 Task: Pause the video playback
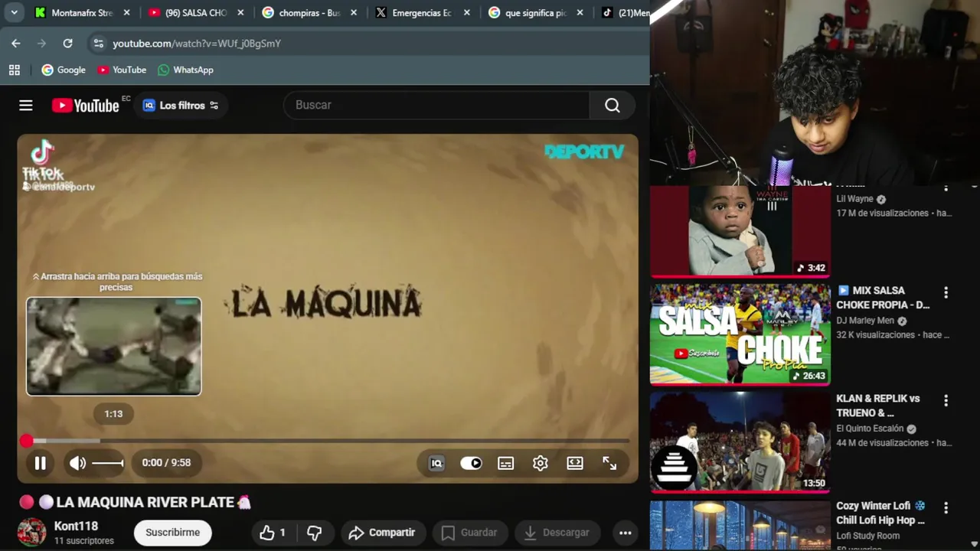click(41, 463)
